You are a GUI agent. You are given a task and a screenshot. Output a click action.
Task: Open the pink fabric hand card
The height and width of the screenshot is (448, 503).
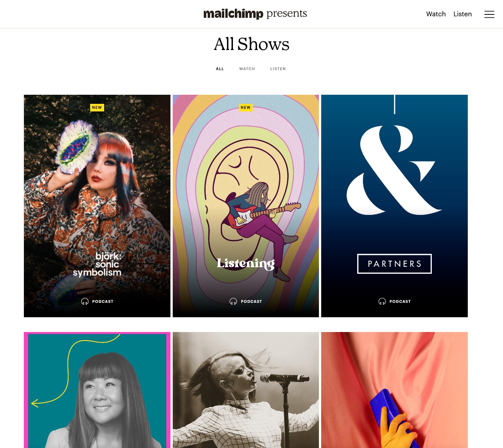[394, 390]
